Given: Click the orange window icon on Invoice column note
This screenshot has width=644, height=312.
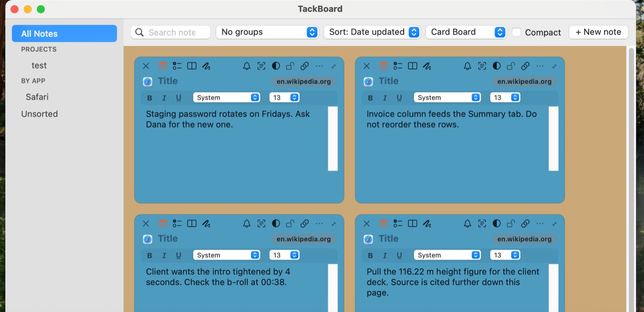Looking at the screenshot, I should (383, 66).
